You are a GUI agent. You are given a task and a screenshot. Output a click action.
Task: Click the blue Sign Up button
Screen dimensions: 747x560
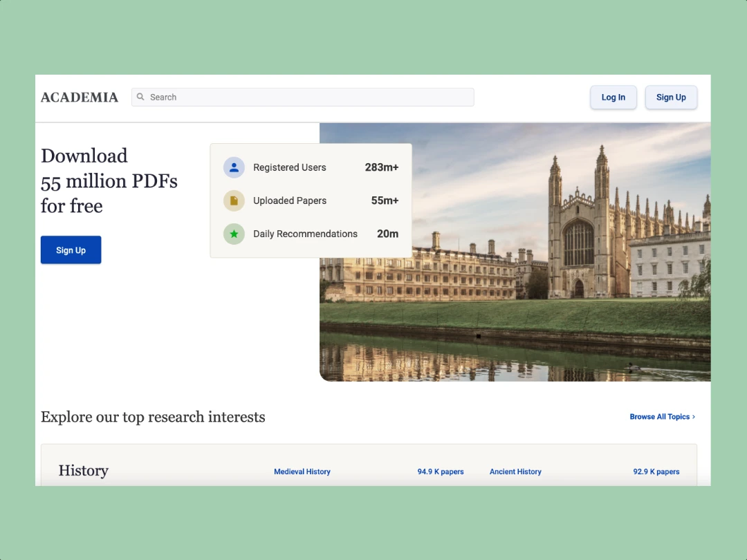coord(71,250)
